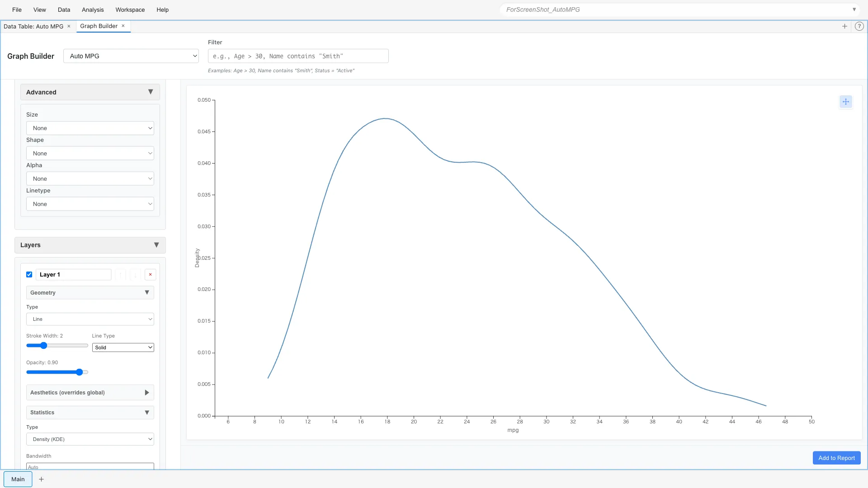Screen dimensions: 868x488
Task: Select the Main workspace tab
Action: click(x=18, y=479)
